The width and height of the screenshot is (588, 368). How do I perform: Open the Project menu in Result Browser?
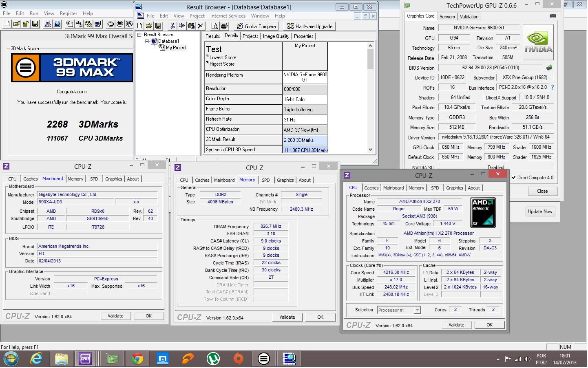(197, 16)
